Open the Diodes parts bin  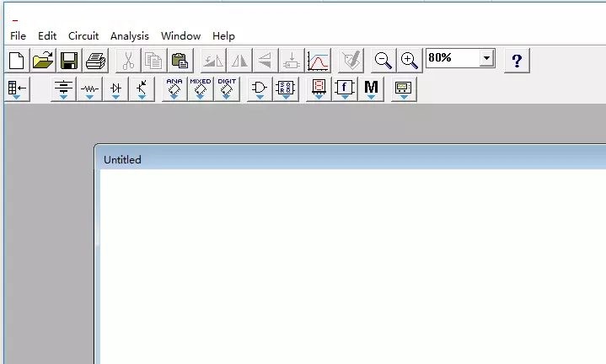(115, 88)
